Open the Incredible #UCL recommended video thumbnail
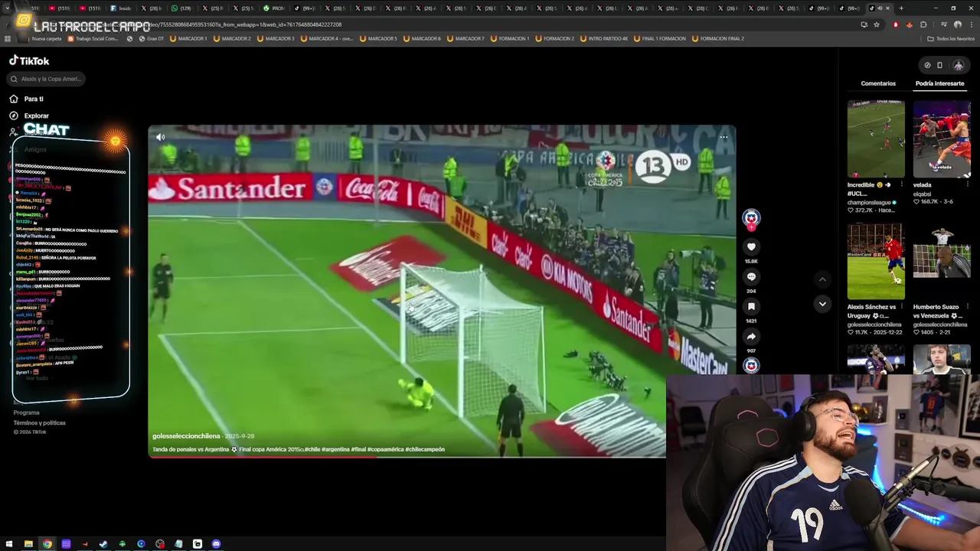This screenshot has width=980, height=551. (876, 139)
